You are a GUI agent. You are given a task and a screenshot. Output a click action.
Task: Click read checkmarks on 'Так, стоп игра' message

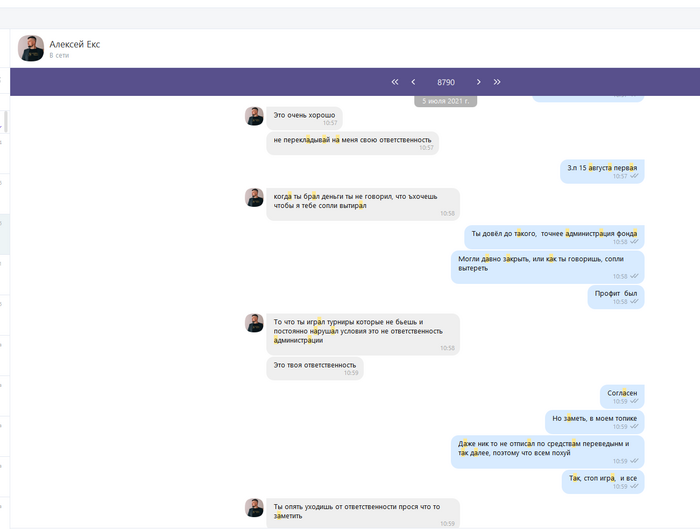[634, 487]
